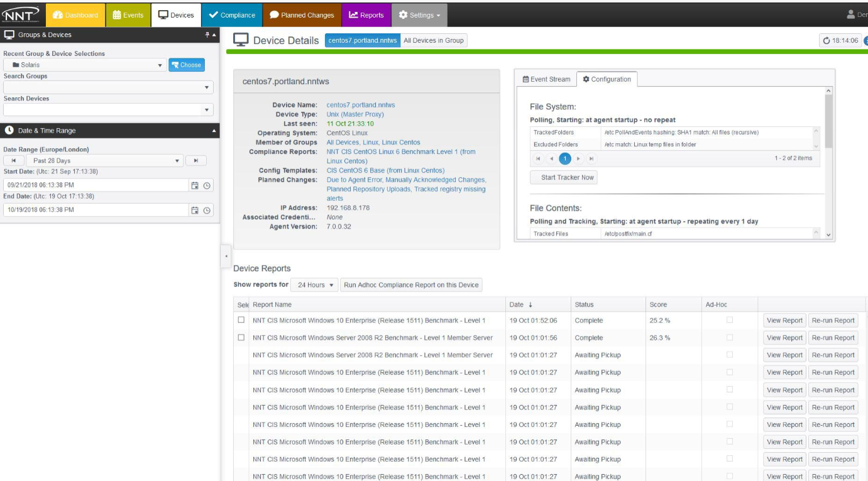The image size is (868, 481).
Task: Toggle Ad-Hoc checkbox for Awaiting Pickup Server 2008 report
Action: pyautogui.click(x=730, y=355)
